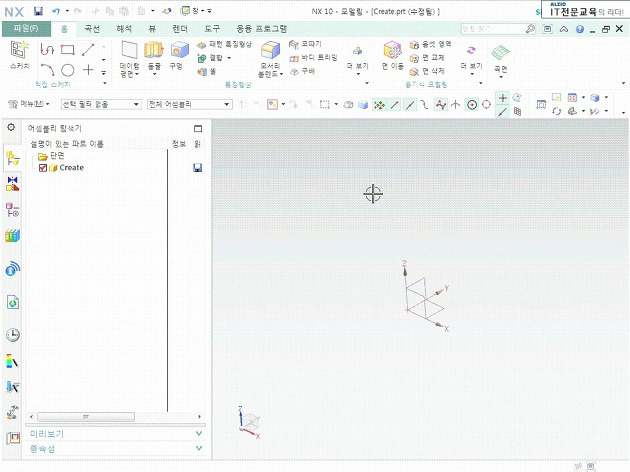Choose Trim Body (바디 트리밍)
The width and height of the screenshot is (630, 472).
tap(313, 58)
